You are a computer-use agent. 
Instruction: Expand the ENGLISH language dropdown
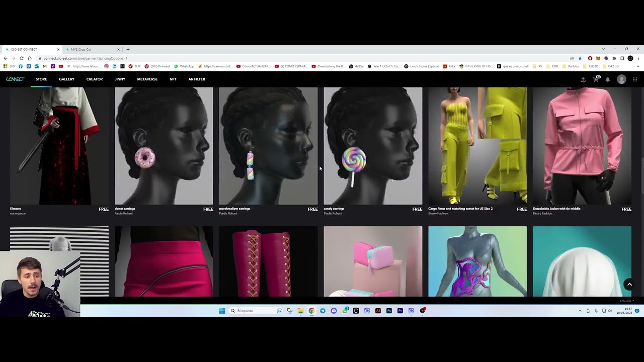coord(627,301)
